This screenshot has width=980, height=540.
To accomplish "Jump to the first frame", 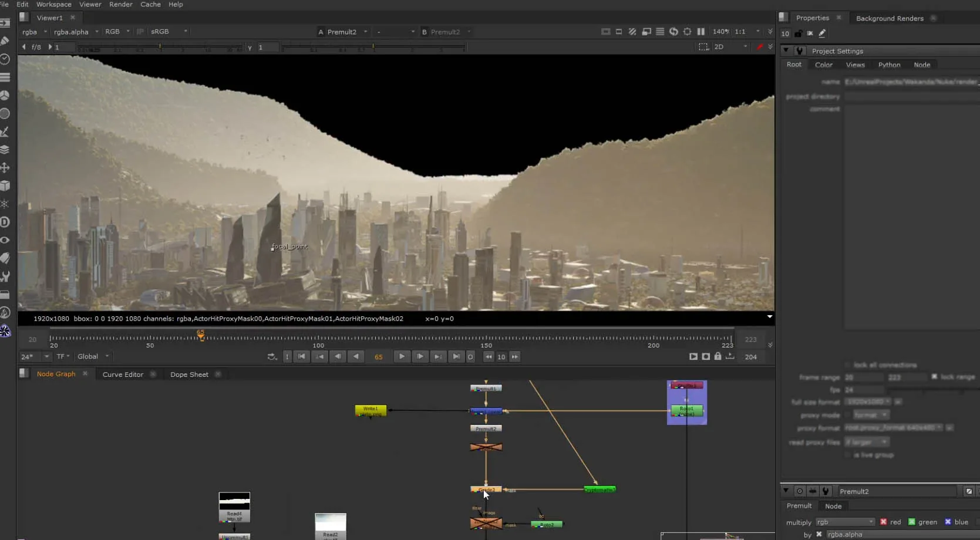I will coord(301,356).
